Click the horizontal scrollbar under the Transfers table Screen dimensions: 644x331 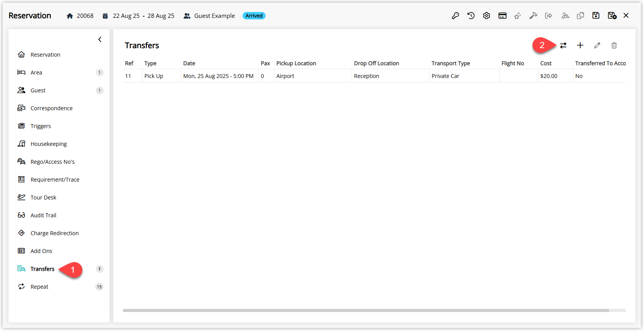(366, 310)
